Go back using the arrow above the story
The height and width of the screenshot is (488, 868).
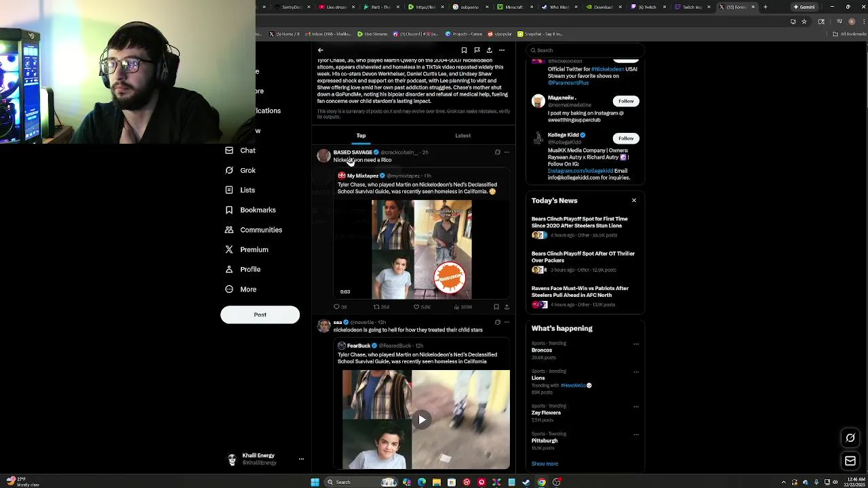click(x=321, y=50)
